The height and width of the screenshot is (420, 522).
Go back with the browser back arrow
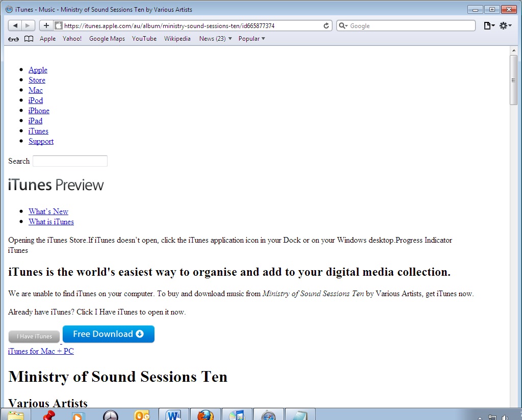point(15,25)
